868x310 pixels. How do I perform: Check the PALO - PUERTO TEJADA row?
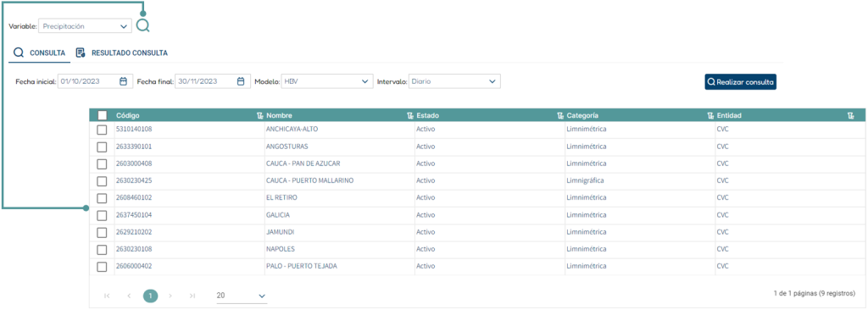[x=102, y=266]
